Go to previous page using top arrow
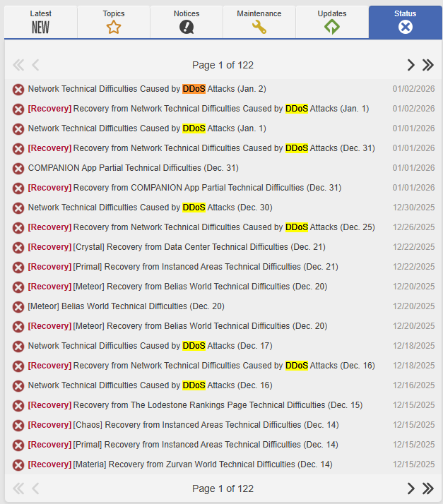Image resolution: width=443 pixels, height=504 pixels. pyautogui.click(x=35, y=65)
